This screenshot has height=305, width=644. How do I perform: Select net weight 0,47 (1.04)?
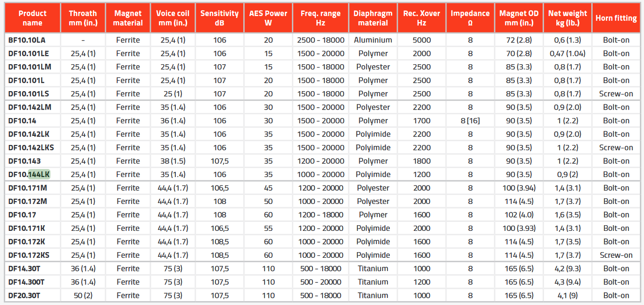[x=568, y=53]
